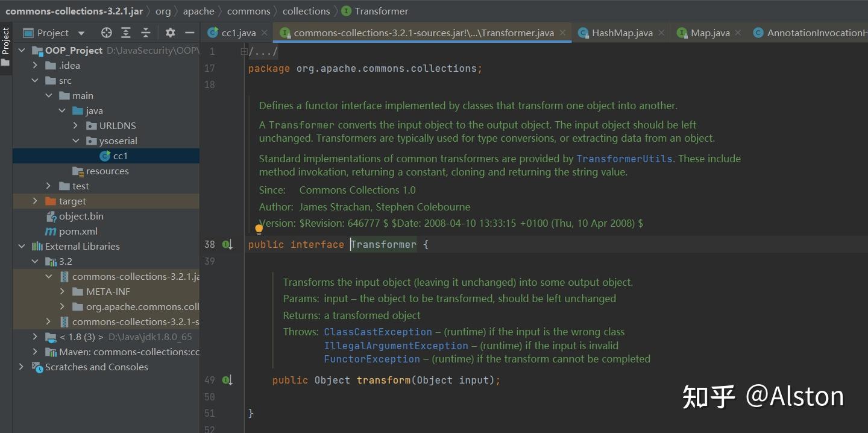This screenshot has width=868, height=433.
Task: Expand the folded header comment on line 1
Action: click(x=244, y=52)
